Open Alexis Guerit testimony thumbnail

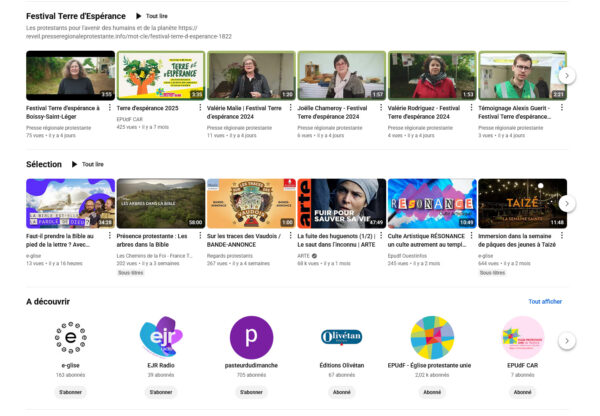(523, 75)
